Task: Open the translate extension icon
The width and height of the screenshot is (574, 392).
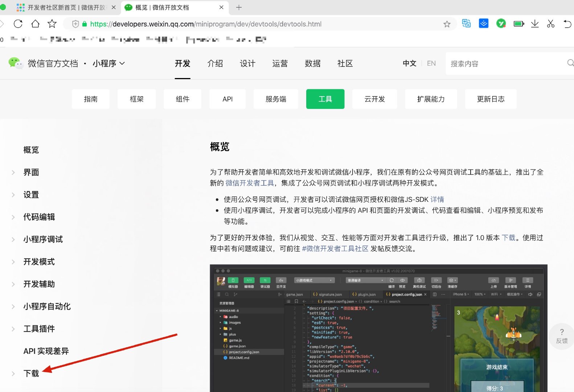Action: coord(466,24)
